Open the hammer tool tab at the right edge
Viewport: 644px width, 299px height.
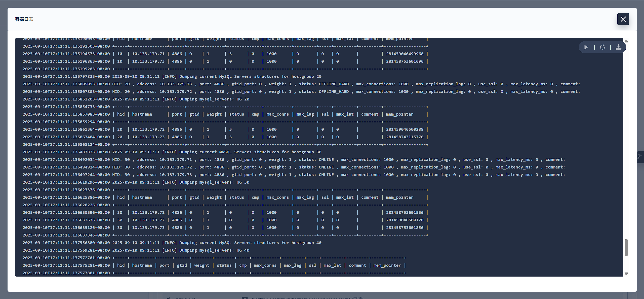[640, 157]
